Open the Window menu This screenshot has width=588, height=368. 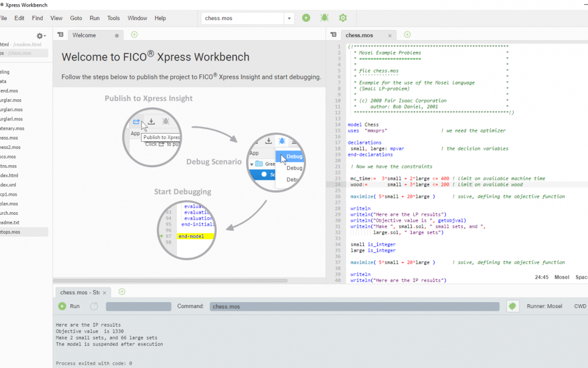137,18
